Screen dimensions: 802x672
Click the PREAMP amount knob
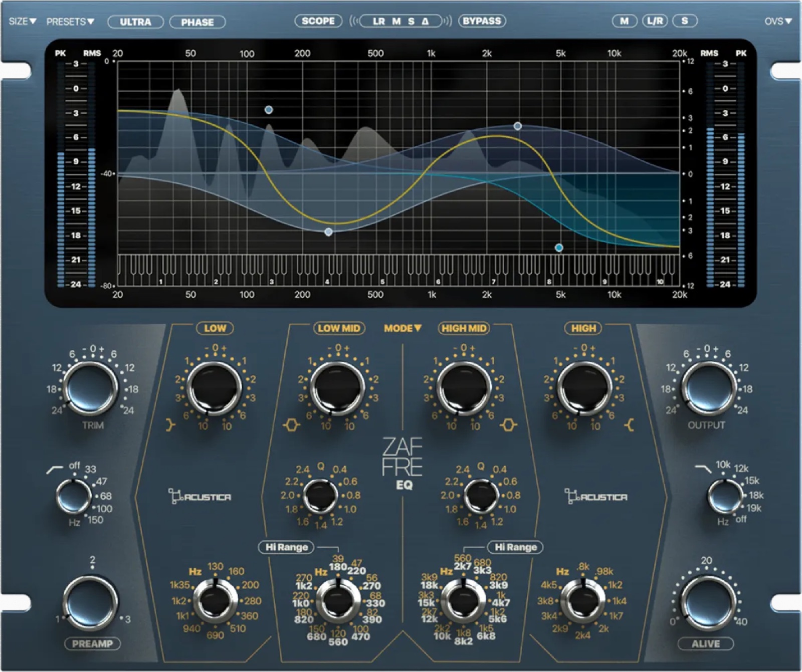tap(91, 602)
